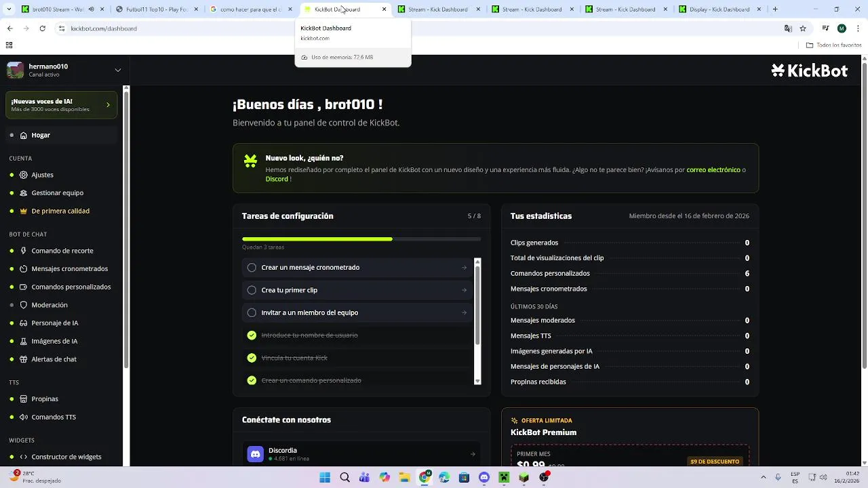Go back to the previous page
Image resolution: width=868 pixels, height=488 pixels.
point(9,28)
